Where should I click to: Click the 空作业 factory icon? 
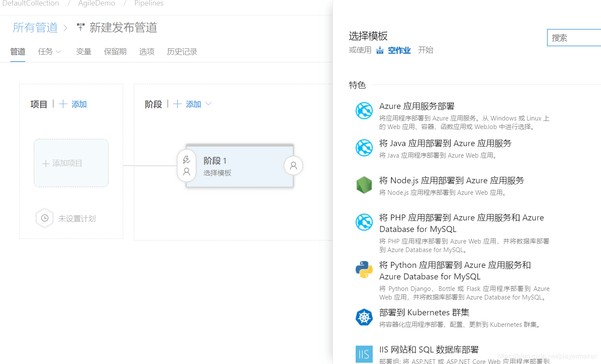[x=380, y=50]
